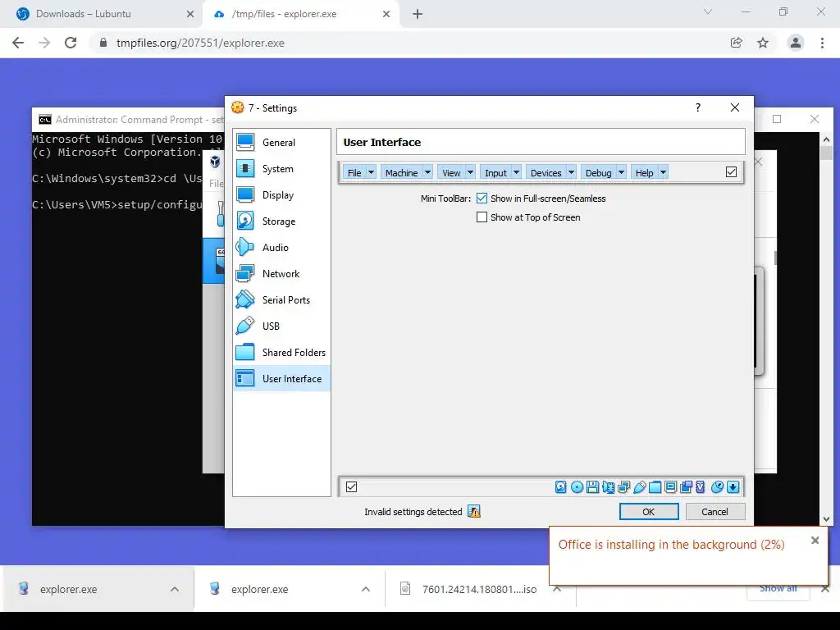Click the invalid settings warning icon

(x=474, y=512)
